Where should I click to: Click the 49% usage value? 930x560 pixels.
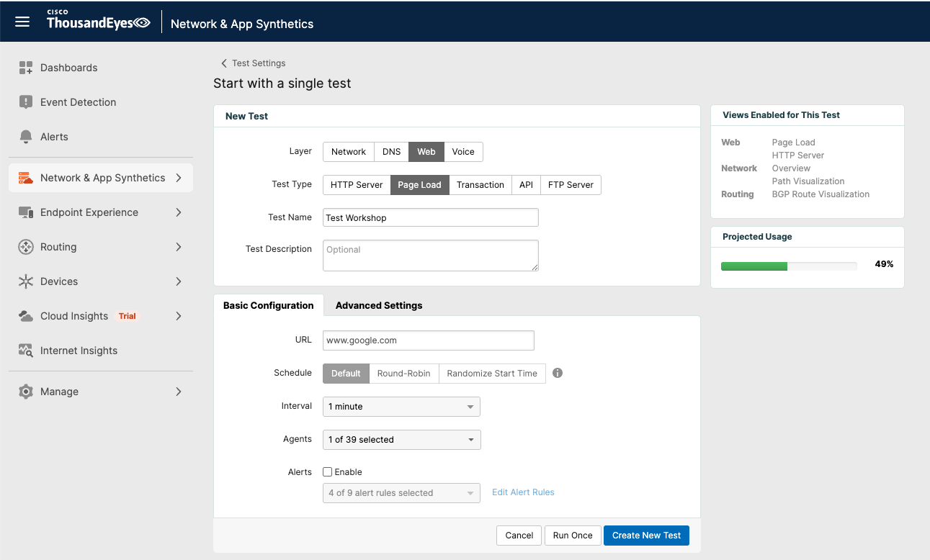click(884, 264)
